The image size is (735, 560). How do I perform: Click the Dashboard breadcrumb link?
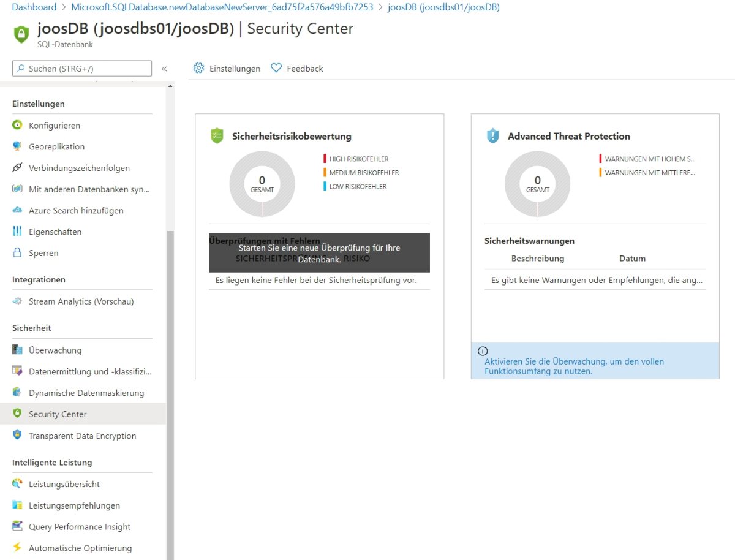click(x=34, y=7)
